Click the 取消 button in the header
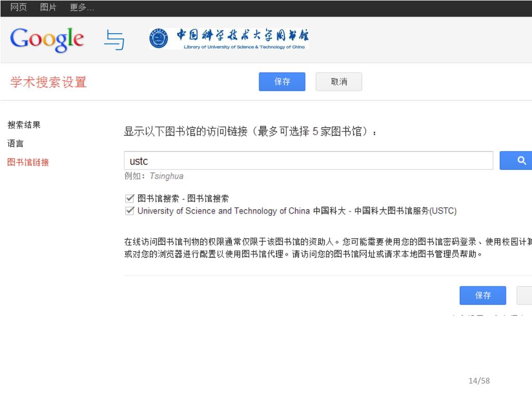This screenshot has height=399, width=532. (x=339, y=82)
